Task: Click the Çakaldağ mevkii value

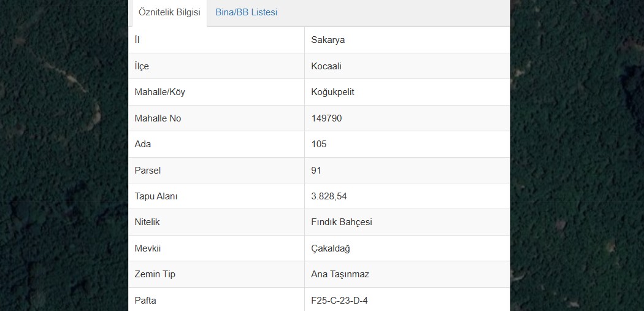Action: tap(331, 248)
